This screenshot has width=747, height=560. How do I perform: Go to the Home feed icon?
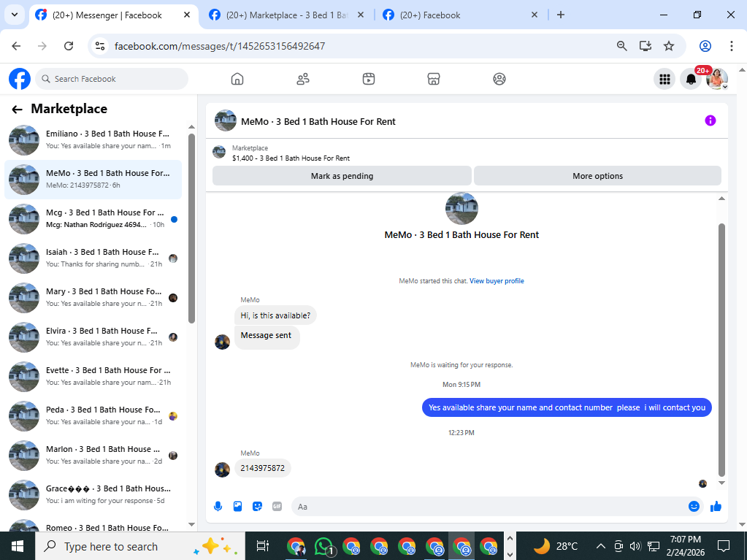[x=237, y=79]
